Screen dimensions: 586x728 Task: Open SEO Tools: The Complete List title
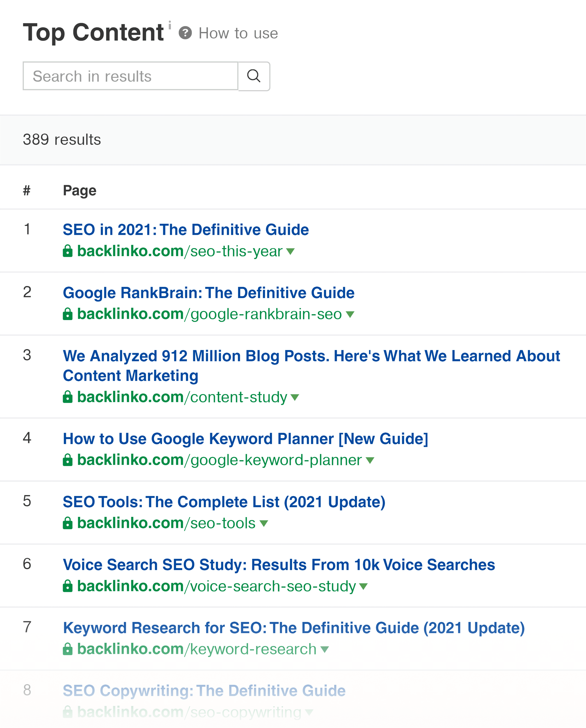224,502
